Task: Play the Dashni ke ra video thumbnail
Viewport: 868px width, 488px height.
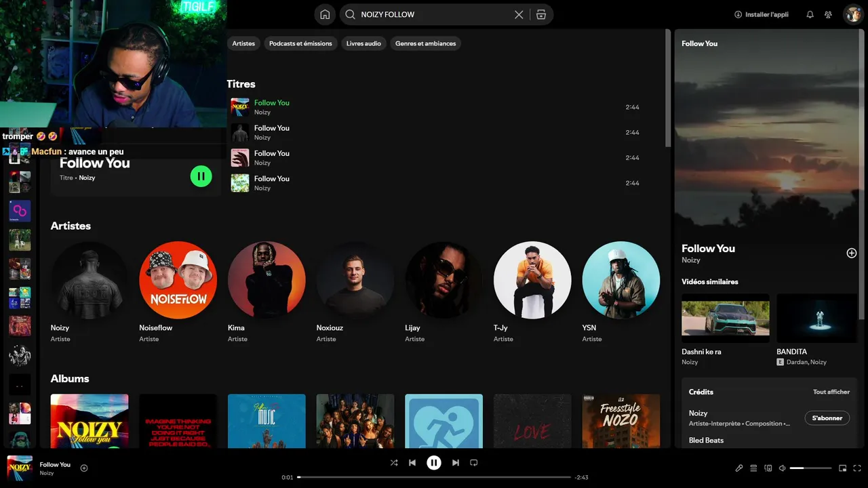Action: pos(726,318)
